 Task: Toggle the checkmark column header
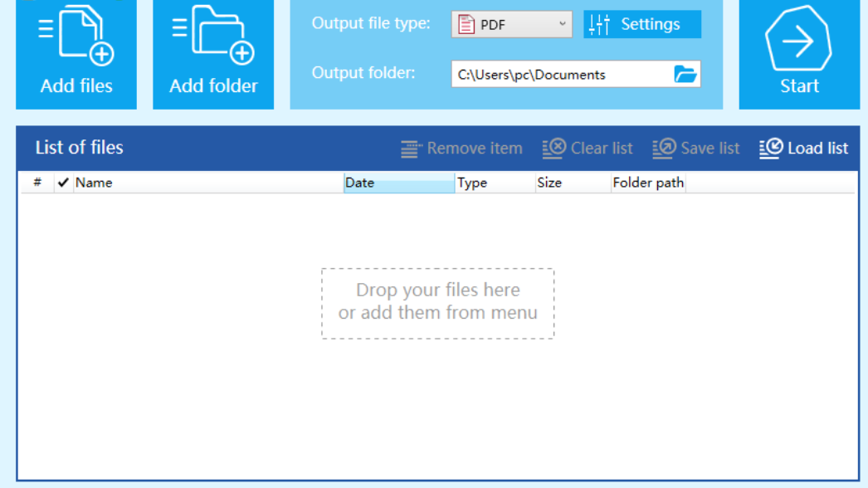[x=63, y=183]
